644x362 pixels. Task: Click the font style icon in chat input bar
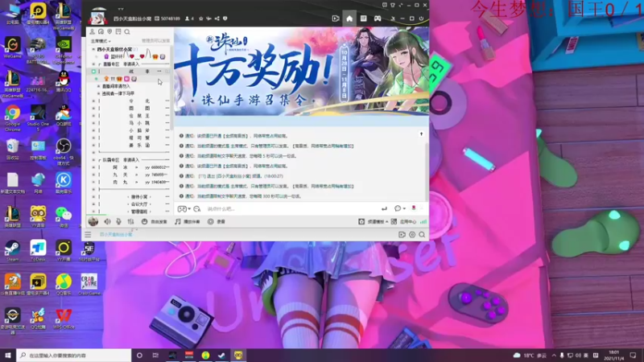click(x=197, y=209)
